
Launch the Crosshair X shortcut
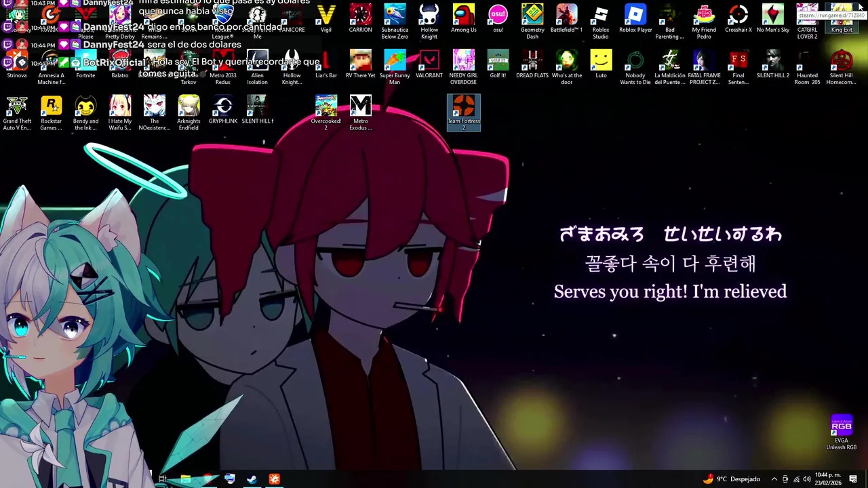738,19
